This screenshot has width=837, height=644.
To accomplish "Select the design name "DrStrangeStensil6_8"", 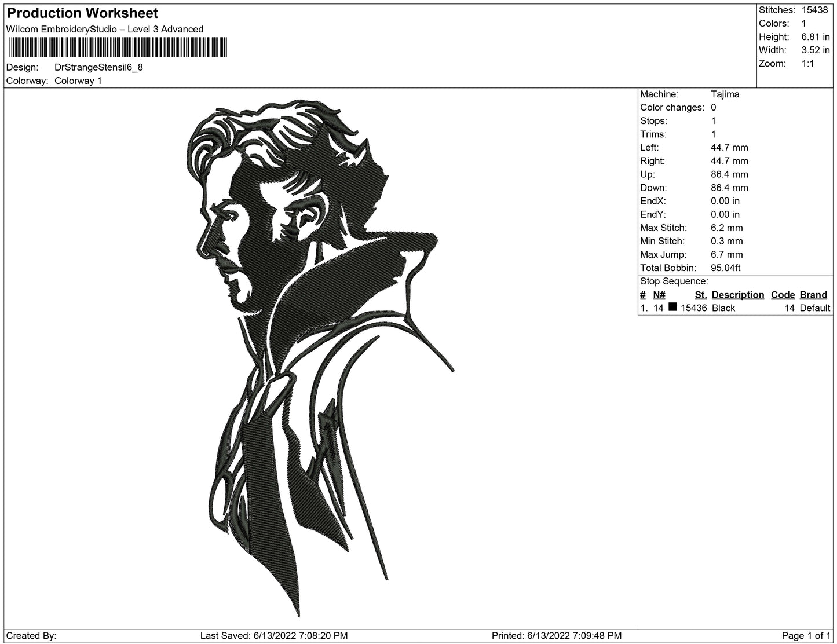I will (98, 67).
